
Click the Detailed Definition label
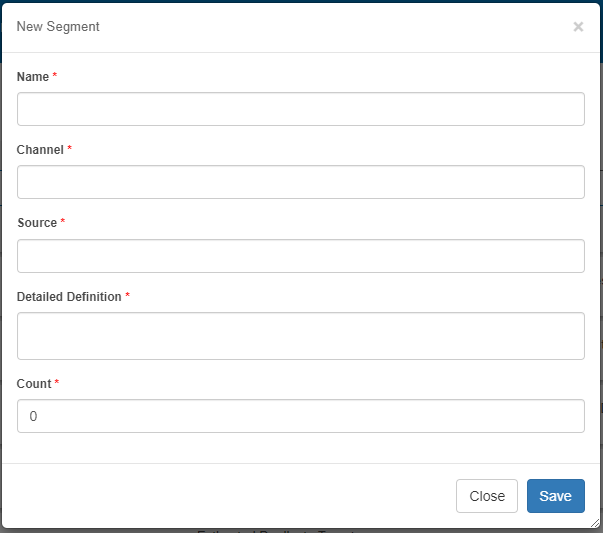pos(69,296)
